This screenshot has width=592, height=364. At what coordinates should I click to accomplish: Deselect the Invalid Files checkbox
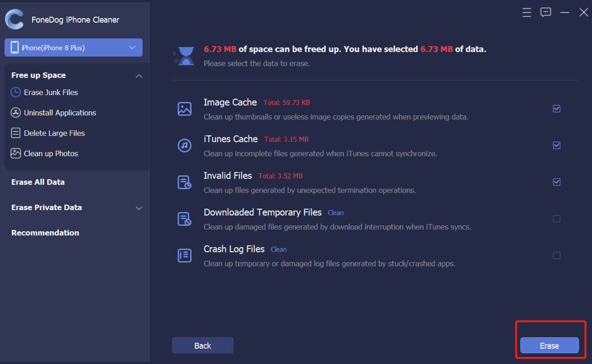click(x=556, y=182)
